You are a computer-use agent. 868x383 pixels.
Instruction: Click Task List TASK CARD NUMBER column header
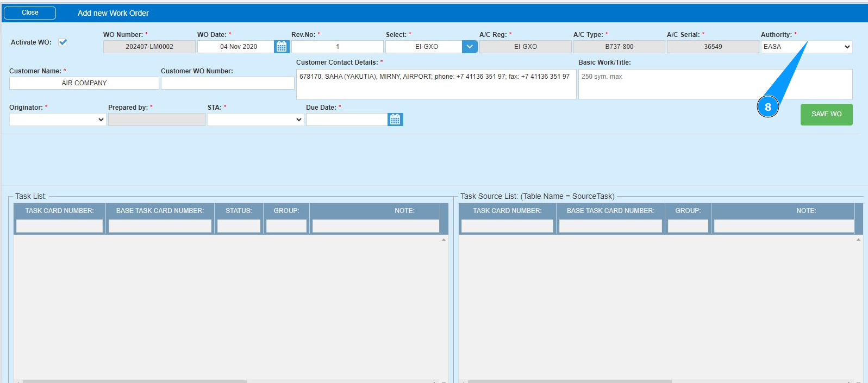click(59, 211)
